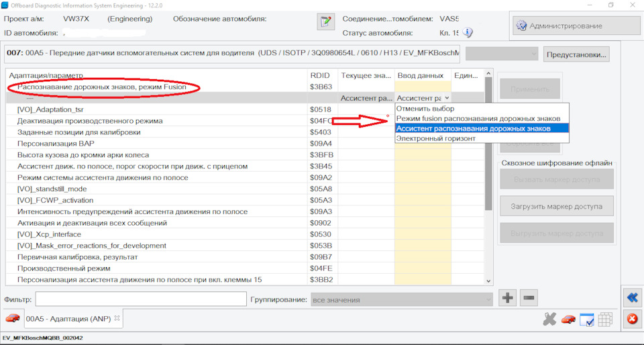The height and width of the screenshot is (345, 644).
Task: Click the red circular cancel icon
Action: point(633,319)
